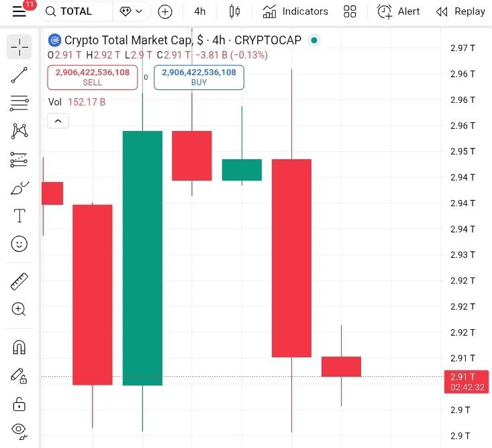Click the SELL price button
This screenshot has height=448, width=492.
pyautogui.click(x=93, y=77)
